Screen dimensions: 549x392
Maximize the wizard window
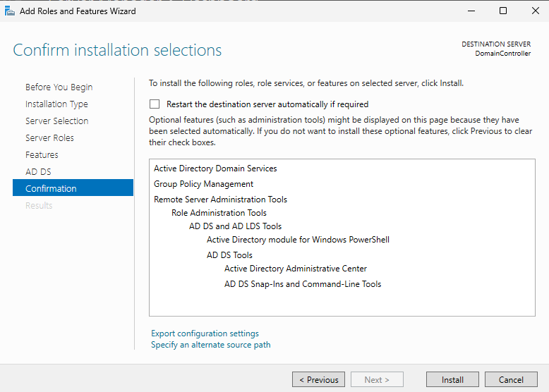coord(503,11)
